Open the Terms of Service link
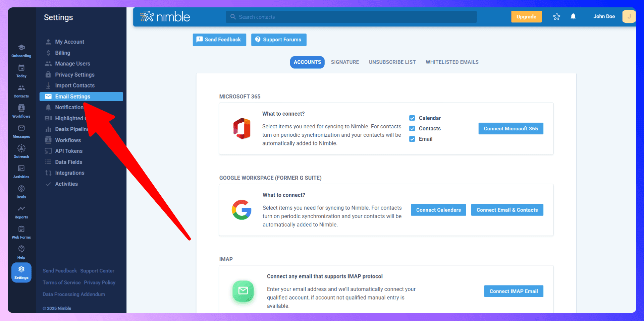Viewport: 644px width, 321px height. tap(62, 282)
